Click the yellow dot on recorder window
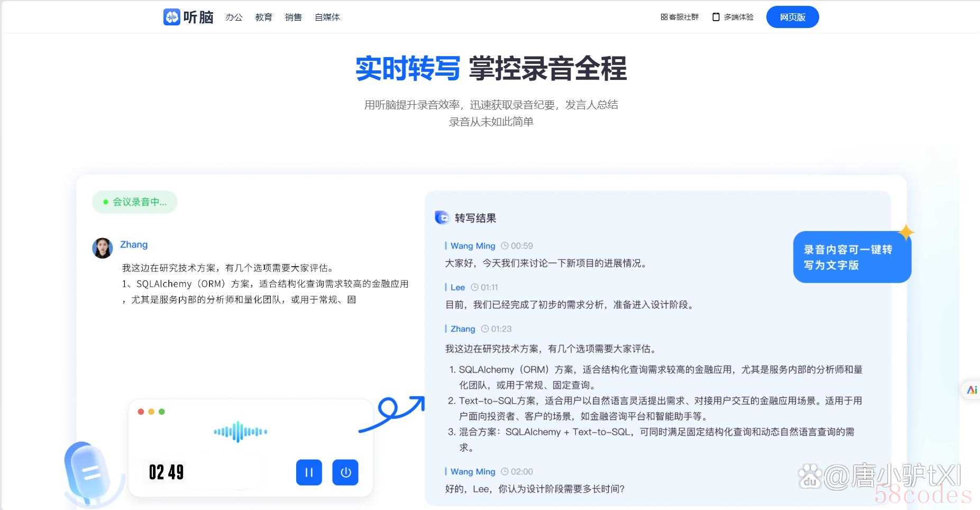The height and width of the screenshot is (510, 980). [x=151, y=412]
